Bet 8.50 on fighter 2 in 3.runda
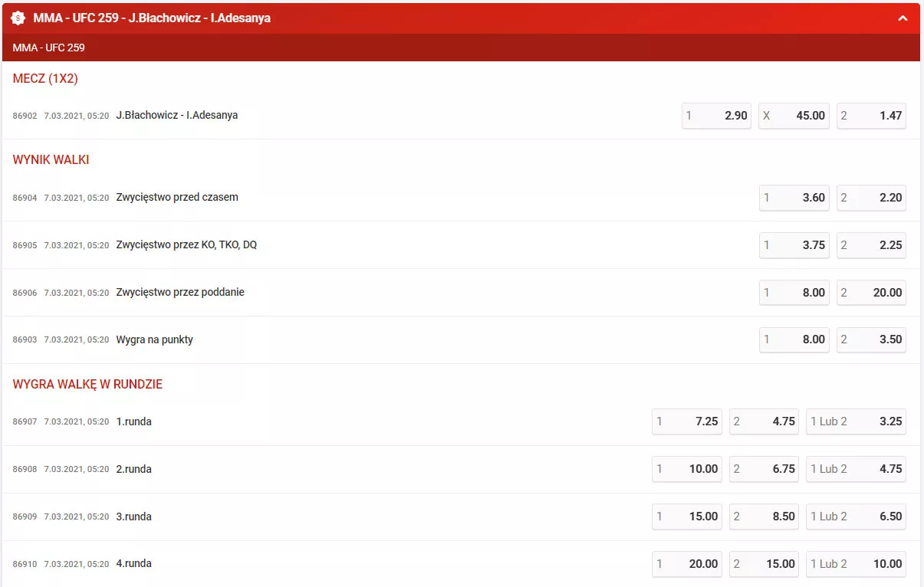 [764, 516]
